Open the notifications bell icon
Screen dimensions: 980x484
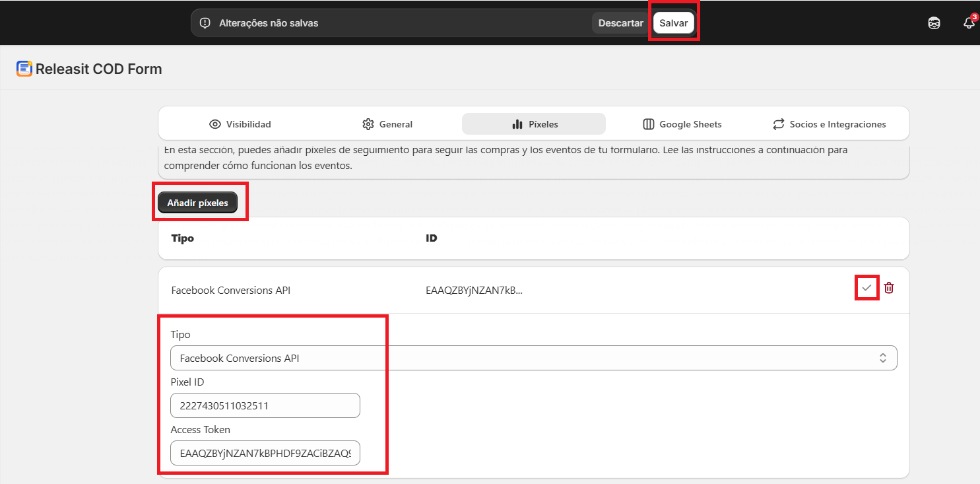tap(969, 23)
